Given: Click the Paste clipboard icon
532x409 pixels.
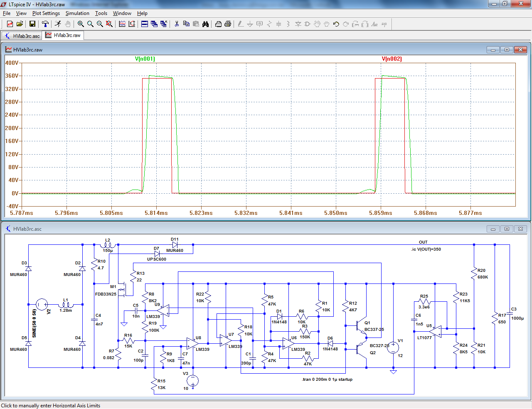Looking at the screenshot, I should [196, 24].
